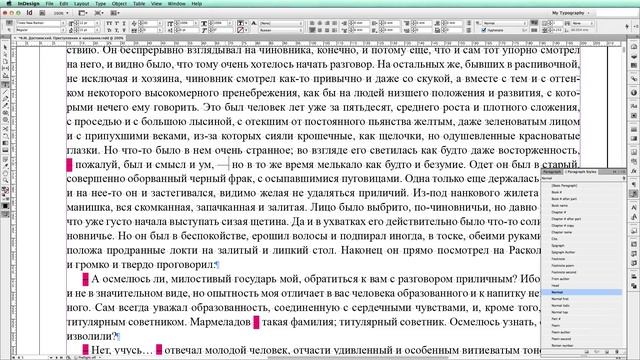This screenshot has width=640, height=360.
Task: Open the Paragraph Styles icon in the dock
Action: (633, 194)
